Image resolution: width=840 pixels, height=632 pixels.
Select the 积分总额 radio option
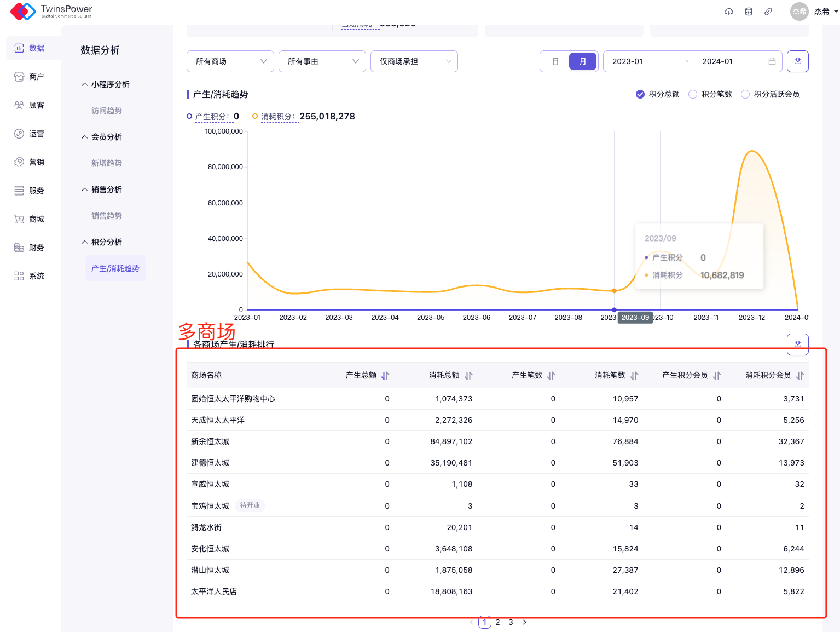point(640,94)
